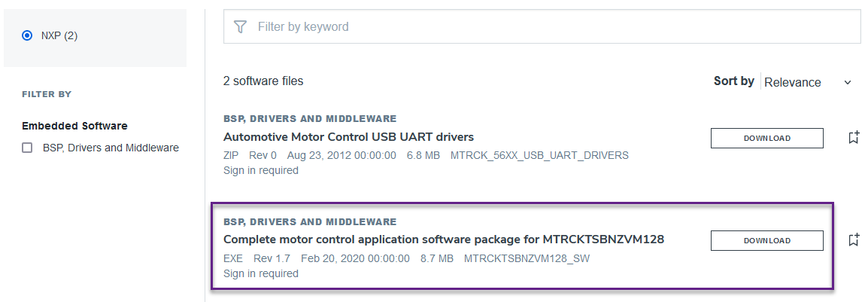Viewport: 868px width, 302px height.
Task: Click the MTRCK_56XX_USB_UART_DRIVERS file name
Action: [539, 156]
